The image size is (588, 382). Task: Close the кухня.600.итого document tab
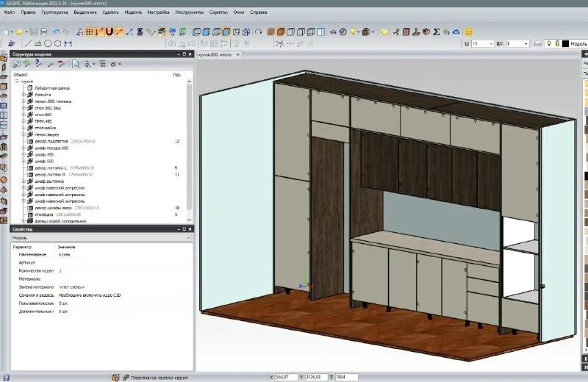point(237,55)
